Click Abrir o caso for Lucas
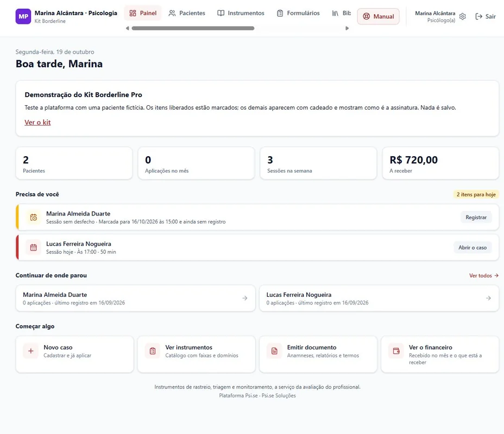The image size is (504, 434). (472, 247)
